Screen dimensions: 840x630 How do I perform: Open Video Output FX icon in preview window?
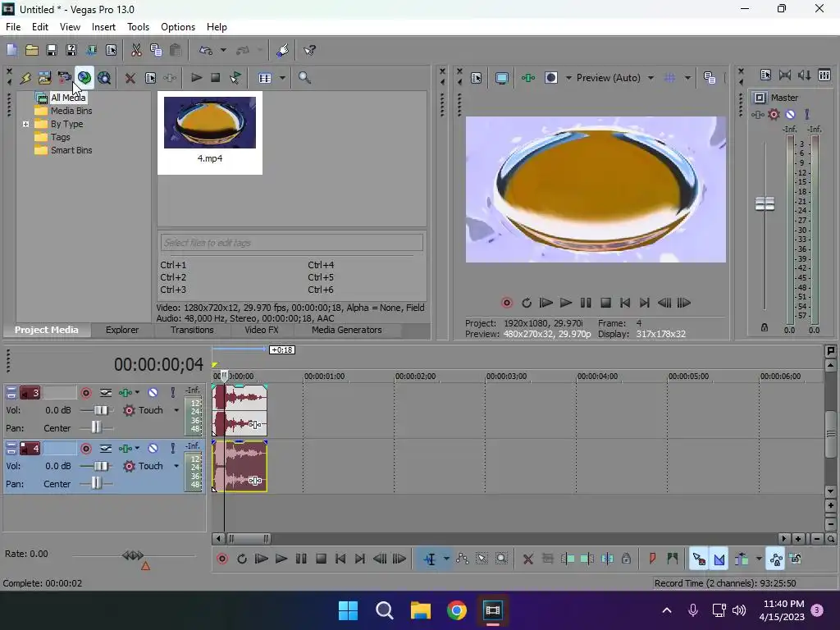point(528,78)
